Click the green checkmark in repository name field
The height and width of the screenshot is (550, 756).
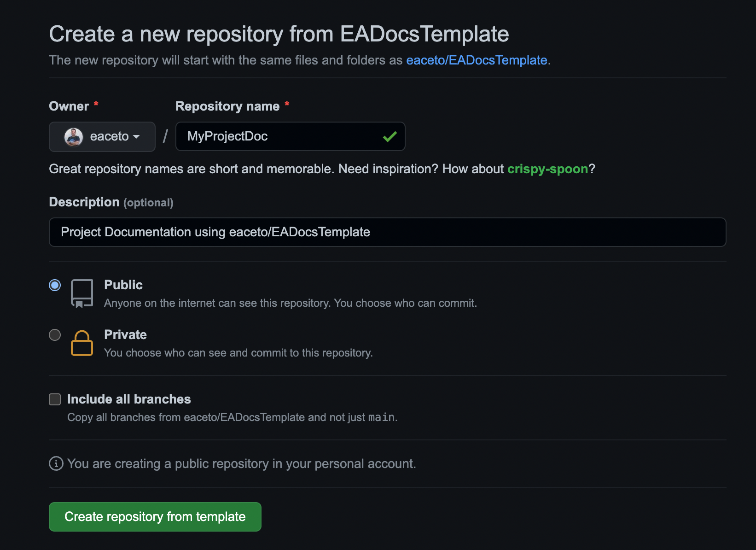click(390, 136)
